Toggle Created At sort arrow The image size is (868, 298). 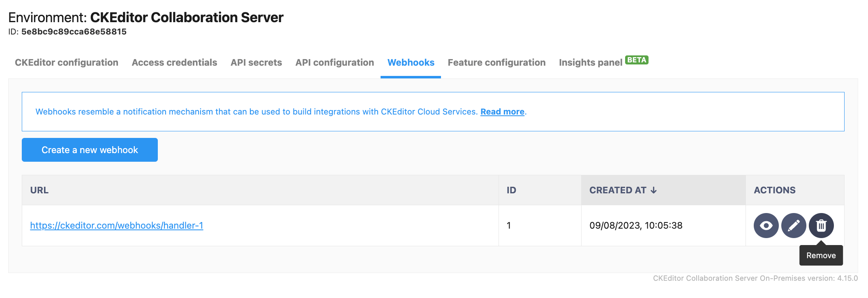(x=654, y=190)
